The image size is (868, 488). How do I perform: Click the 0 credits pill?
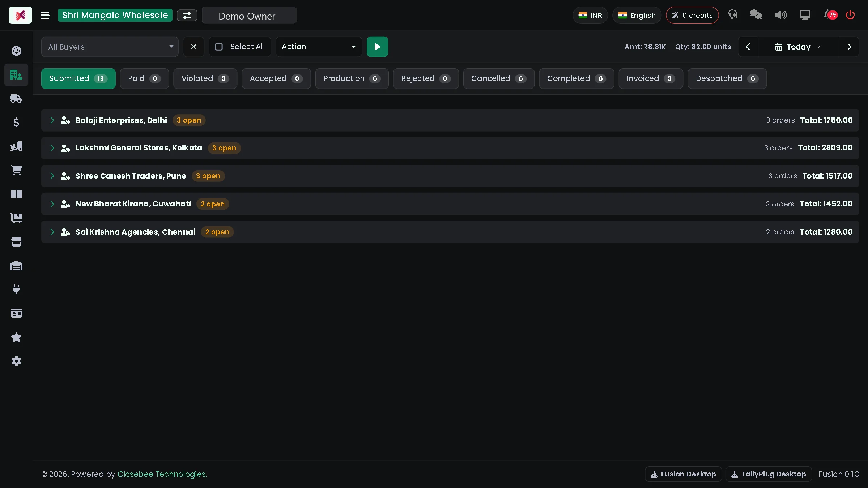(692, 15)
